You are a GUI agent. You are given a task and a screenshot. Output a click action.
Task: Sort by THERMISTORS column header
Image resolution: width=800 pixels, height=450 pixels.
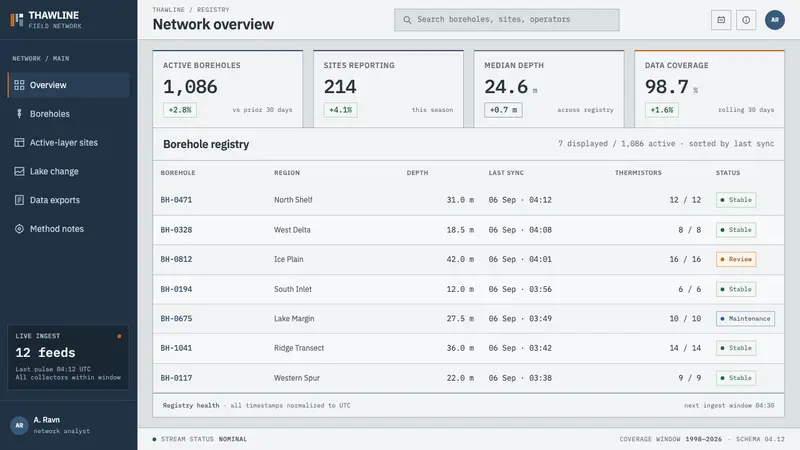[x=638, y=173]
